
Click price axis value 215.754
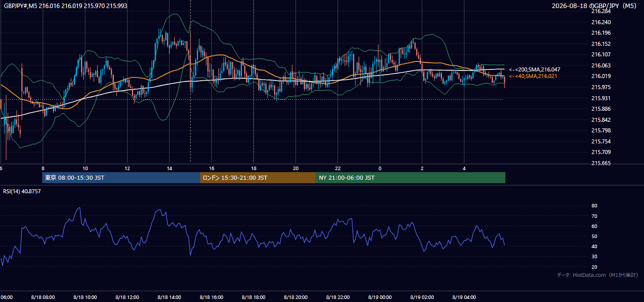pyautogui.click(x=601, y=141)
